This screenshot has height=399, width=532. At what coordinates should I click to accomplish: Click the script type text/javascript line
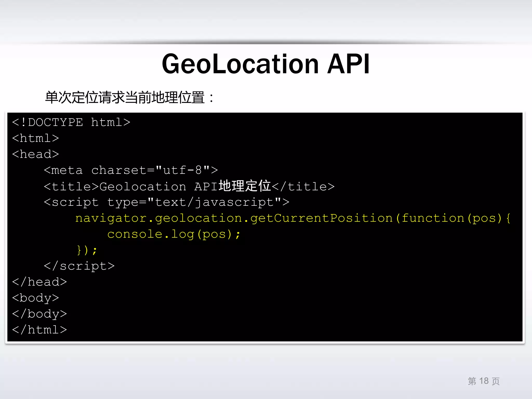[166, 202]
